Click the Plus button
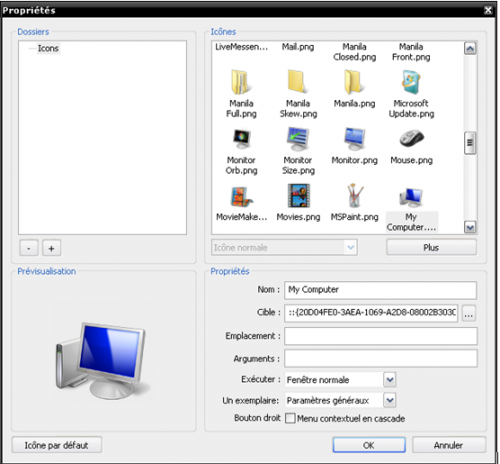The height and width of the screenshot is (464, 500). click(431, 248)
